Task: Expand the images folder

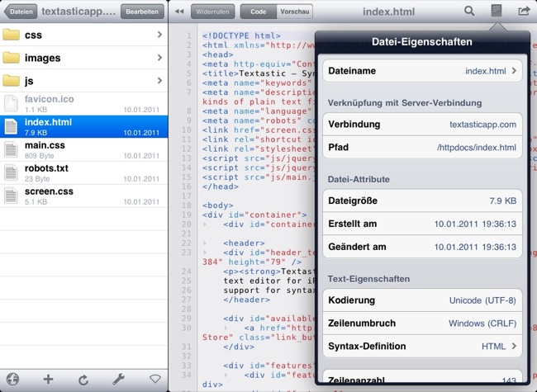Action: point(83,58)
